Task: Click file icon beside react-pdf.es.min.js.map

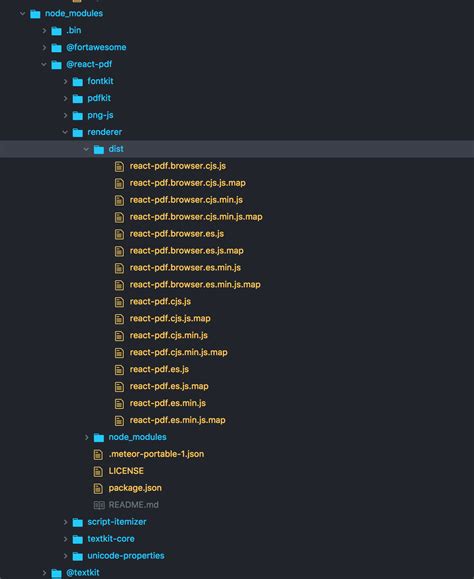Action: point(119,421)
